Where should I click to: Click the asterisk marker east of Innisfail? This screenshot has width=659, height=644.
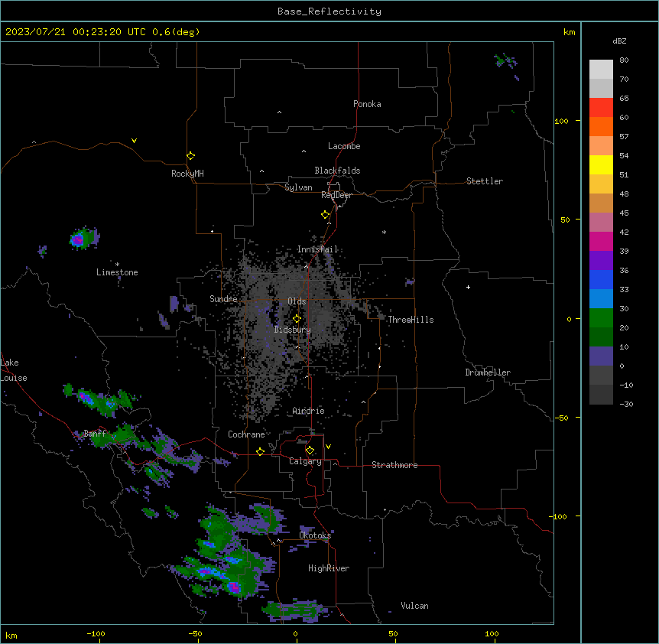coord(384,232)
